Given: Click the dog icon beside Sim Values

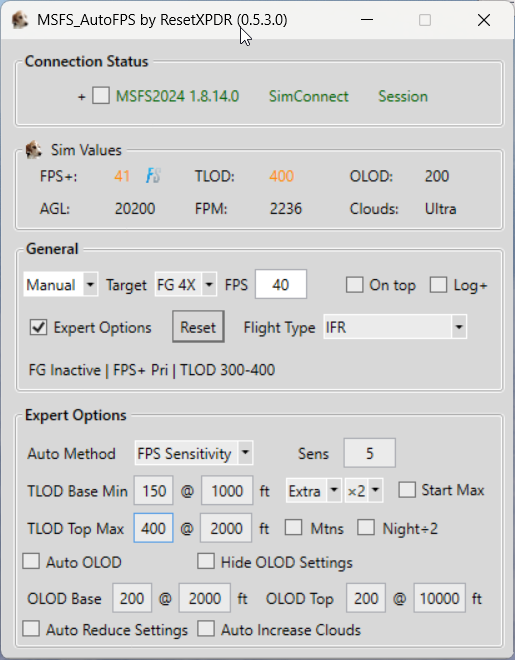Looking at the screenshot, I should click(33, 149).
